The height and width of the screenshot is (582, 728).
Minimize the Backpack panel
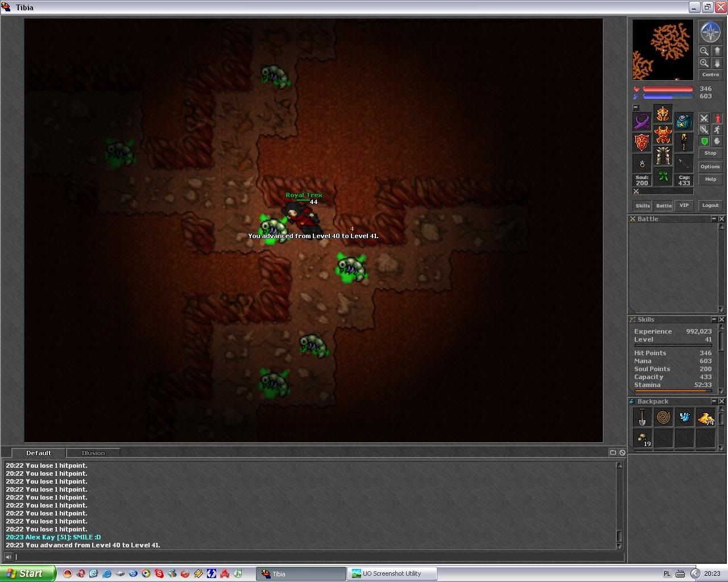tap(714, 401)
